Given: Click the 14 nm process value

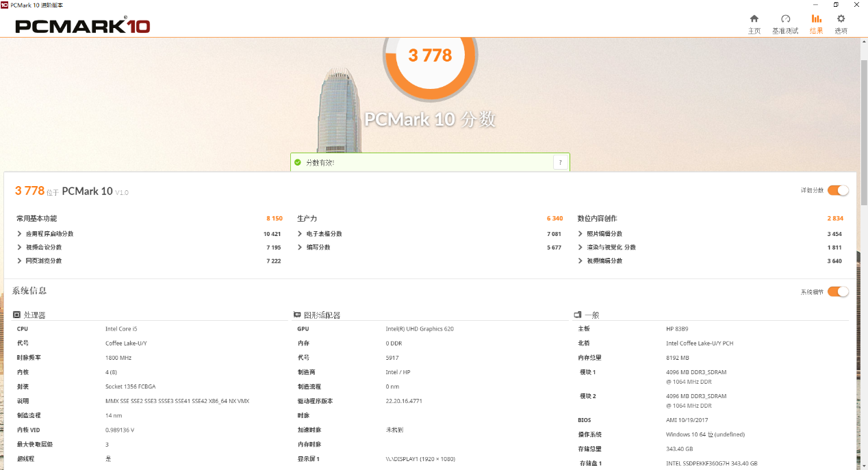Looking at the screenshot, I should (x=114, y=415).
